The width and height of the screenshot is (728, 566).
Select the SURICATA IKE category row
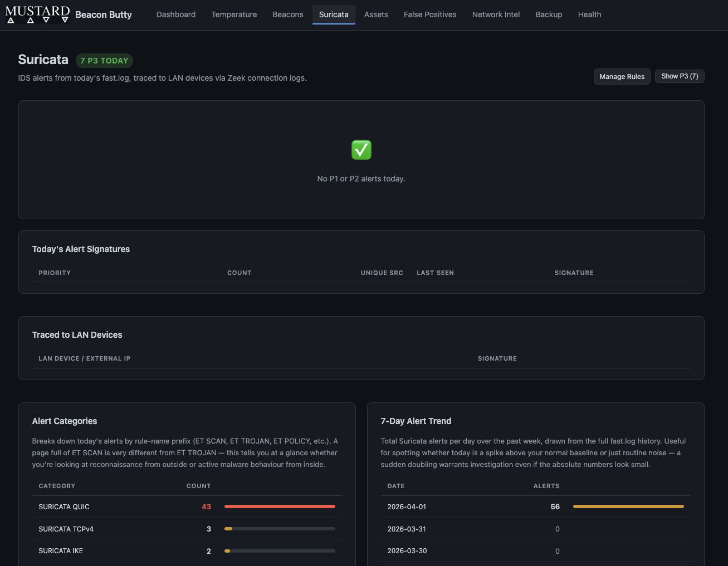coord(60,550)
